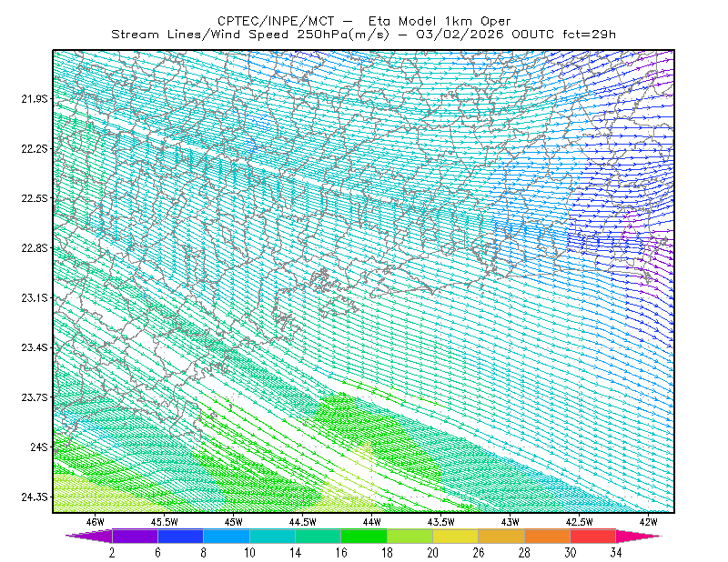Click the longitude label '45.5W'
This screenshot has height=562, width=728.
pos(165,522)
